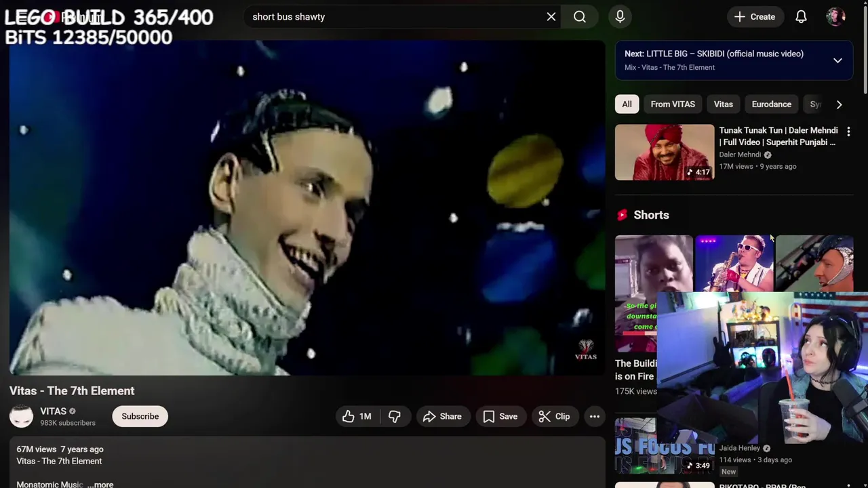Open the Tunak Tunak Tun video title
868x488 pixels.
coord(778,136)
